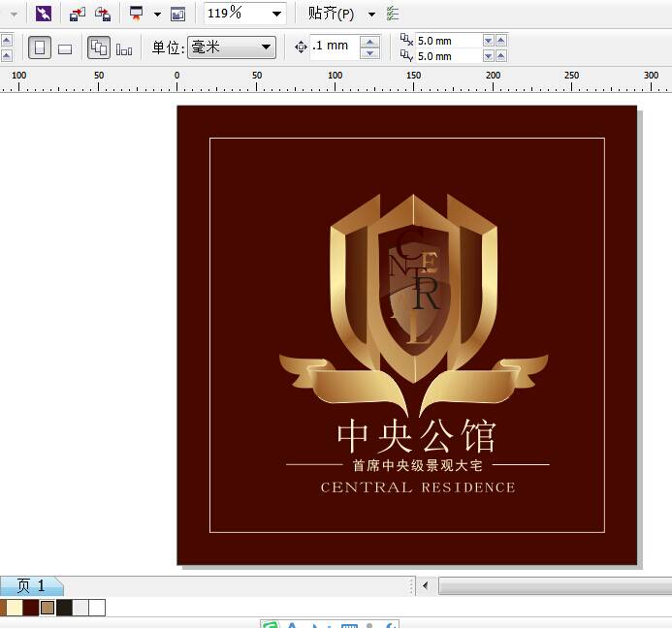Pick the dark maroon color swatch
Image resolution: width=672 pixels, height=628 pixels.
(x=30, y=608)
